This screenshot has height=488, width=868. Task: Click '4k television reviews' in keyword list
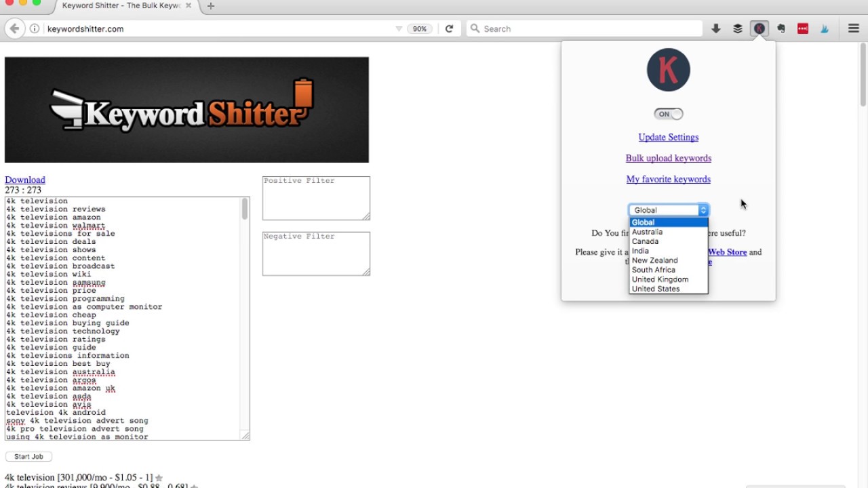(56, 209)
